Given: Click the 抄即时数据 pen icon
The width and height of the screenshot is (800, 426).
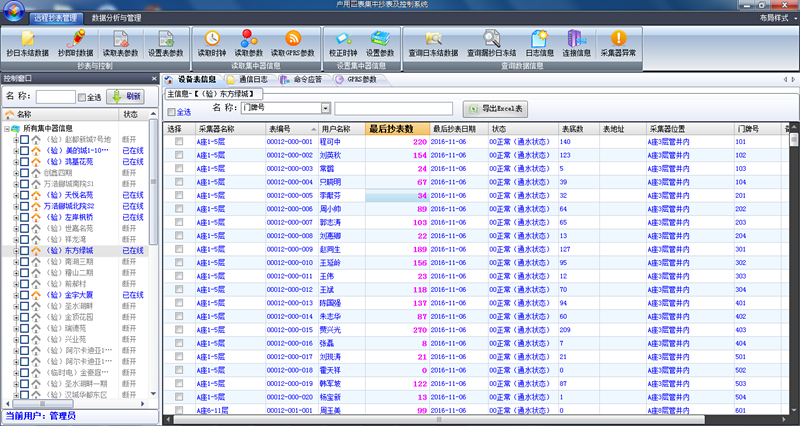Looking at the screenshot, I should pos(76,39).
